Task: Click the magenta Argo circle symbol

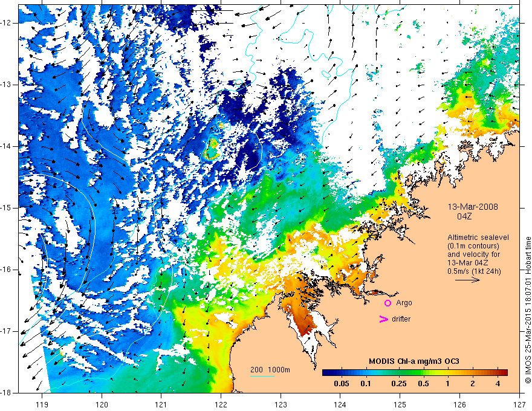Action: (388, 303)
